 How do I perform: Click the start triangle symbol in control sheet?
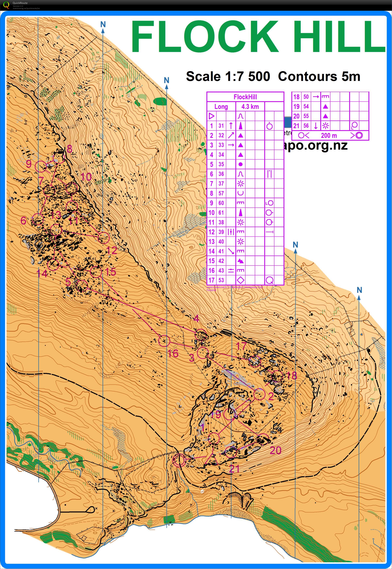[x=212, y=116]
